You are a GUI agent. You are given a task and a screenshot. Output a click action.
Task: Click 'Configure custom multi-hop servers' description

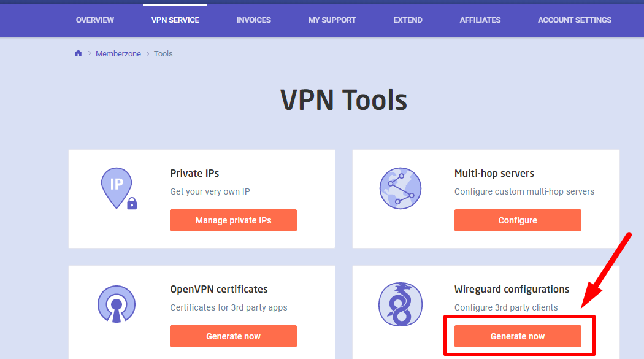click(524, 191)
